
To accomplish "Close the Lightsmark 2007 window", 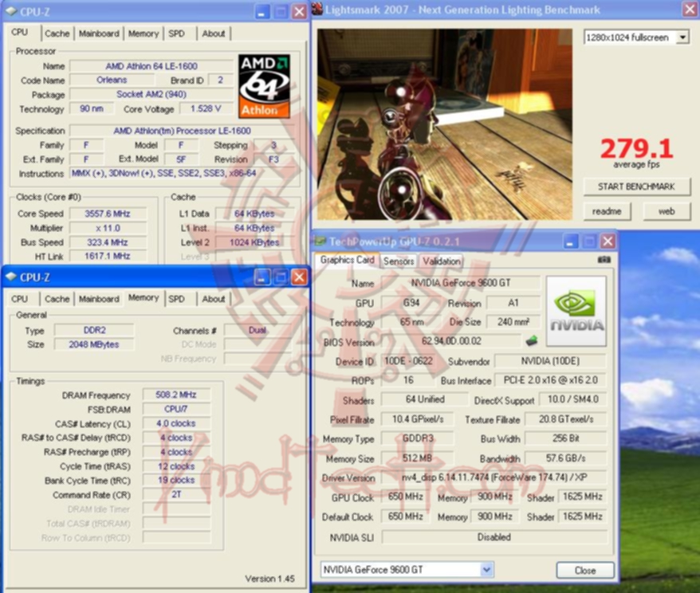I will point(690,9).
